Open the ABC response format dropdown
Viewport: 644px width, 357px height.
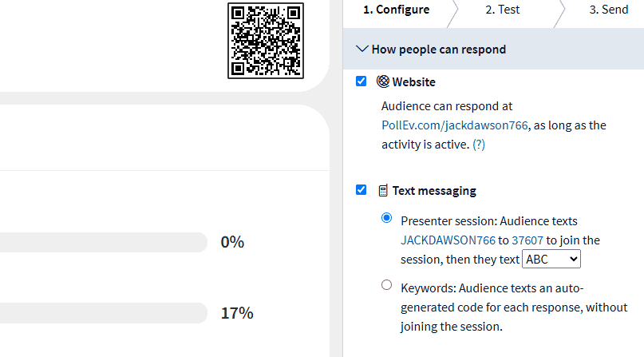tap(551, 260)
